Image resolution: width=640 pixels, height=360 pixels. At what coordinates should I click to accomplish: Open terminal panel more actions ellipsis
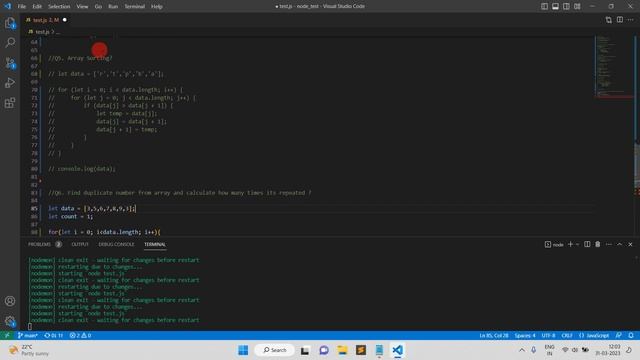(x=609, y=244)
